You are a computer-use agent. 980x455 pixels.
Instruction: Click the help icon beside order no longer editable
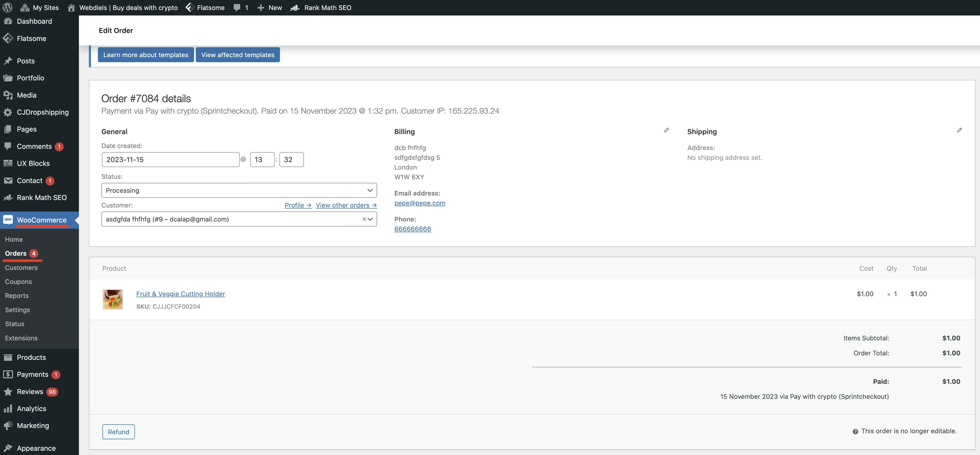[x=855, y=432]
